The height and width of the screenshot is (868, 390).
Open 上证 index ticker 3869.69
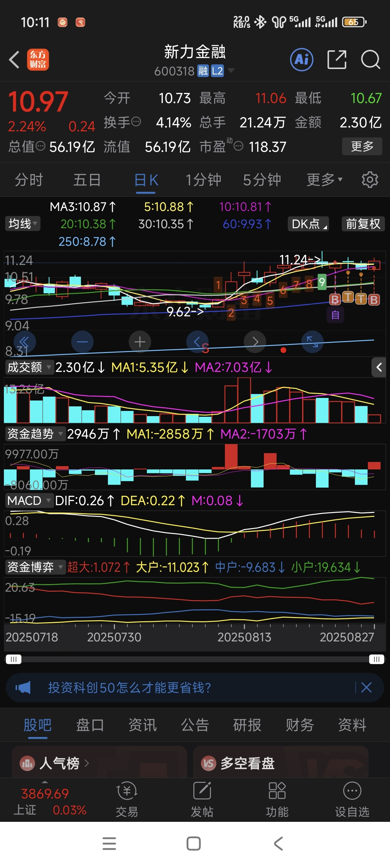49,801
